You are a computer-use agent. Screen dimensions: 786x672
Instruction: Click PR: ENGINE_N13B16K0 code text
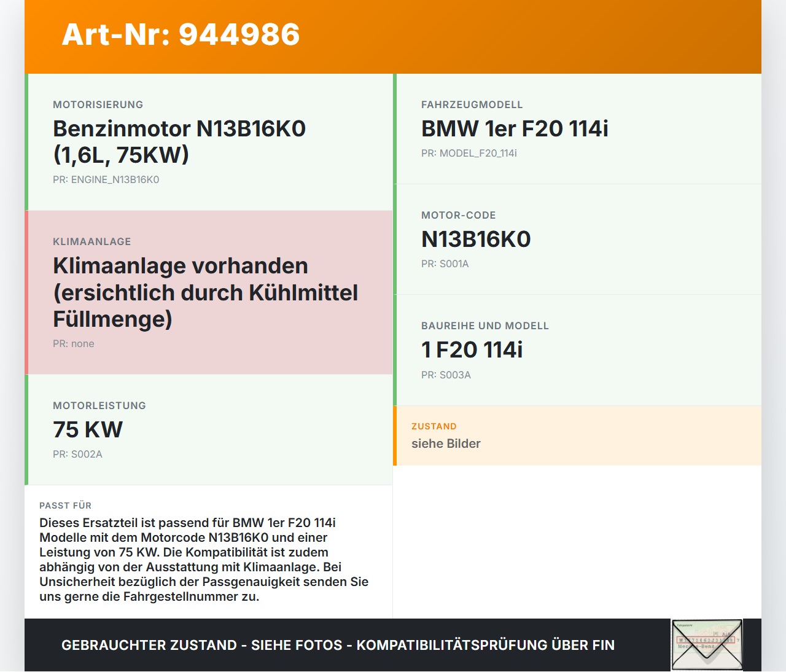tap(106, 180)
